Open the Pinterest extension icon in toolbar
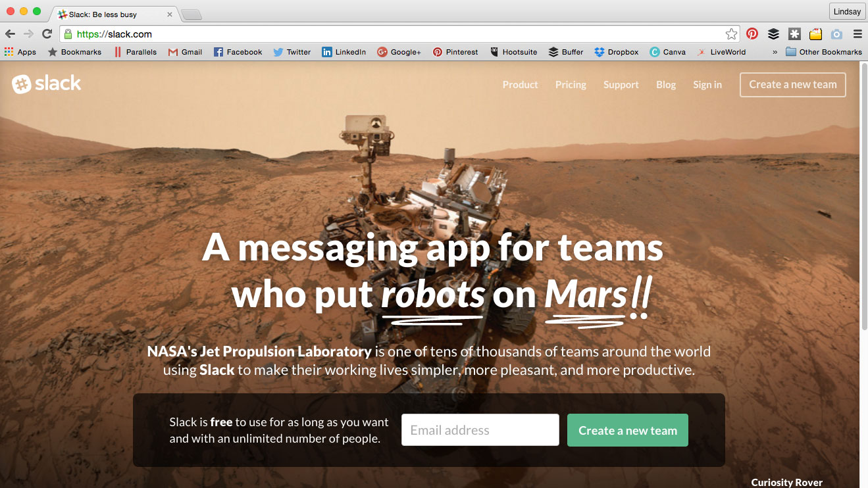Screen dimensions: 868x488 click(x=752, y=34)
